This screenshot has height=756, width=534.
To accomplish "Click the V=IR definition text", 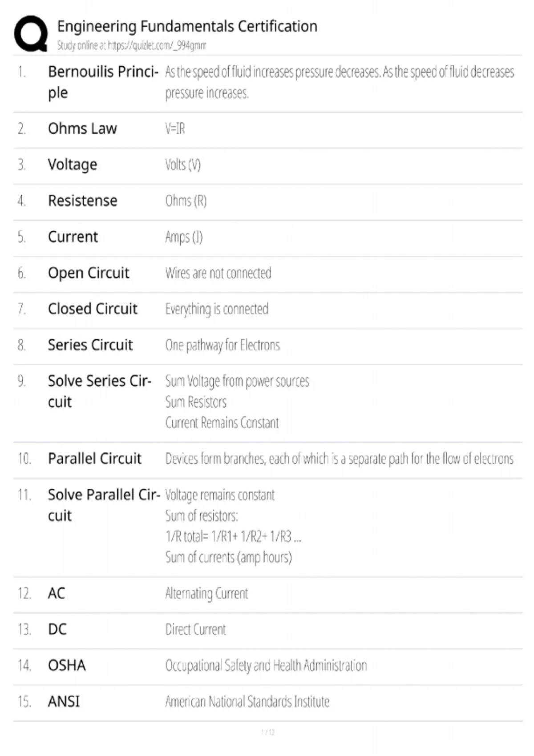I will tap(175, 129).
